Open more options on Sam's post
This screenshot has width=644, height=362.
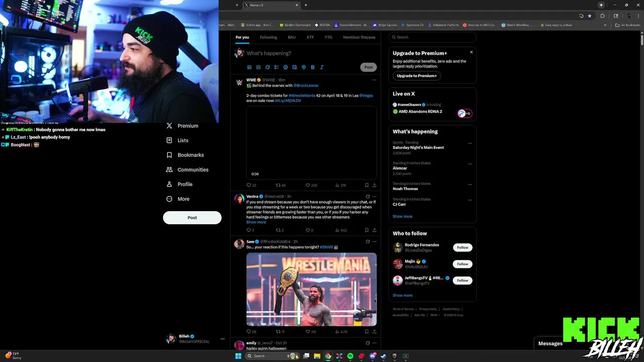click(x=374, y=242)
